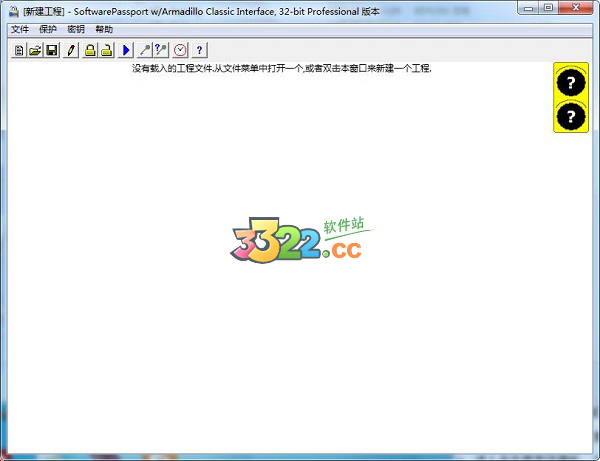Edit the project with the pencil icon
Screen dimensions: 600x461
[71, 50]
